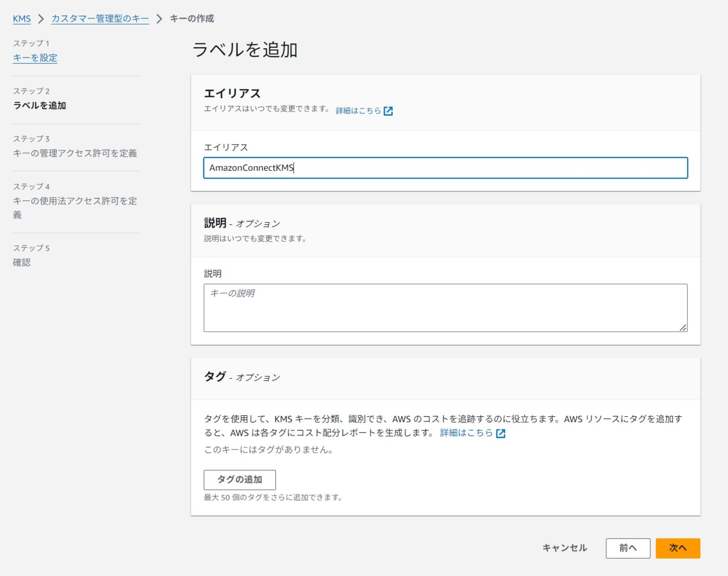This screenshot has height=576, width=728.
Task: Focus the エイリアス input field
Action: tap(446, 168)
